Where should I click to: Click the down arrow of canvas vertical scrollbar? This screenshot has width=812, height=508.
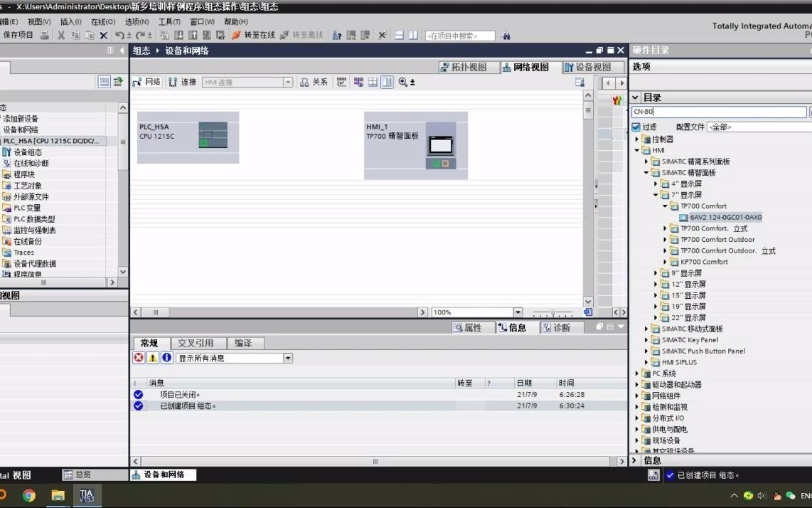(588, 301)
